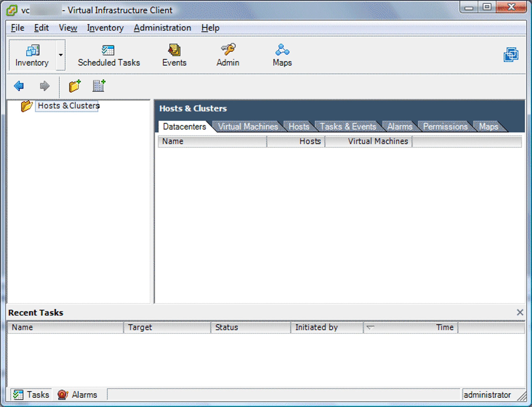The width and height of the screenshot is (532, 407).
Task: Switch to the Virtual Machines tab
Action: (248, 127)
